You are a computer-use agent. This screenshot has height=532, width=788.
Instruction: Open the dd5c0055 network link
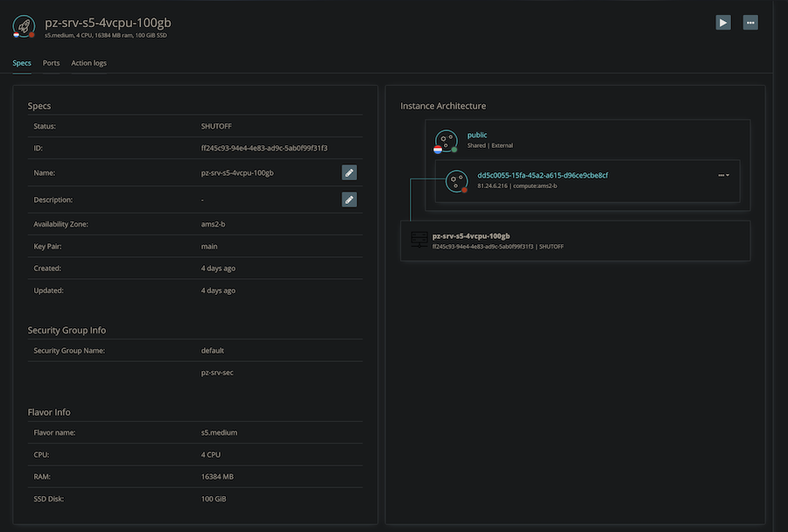click(x=542, y=174)
